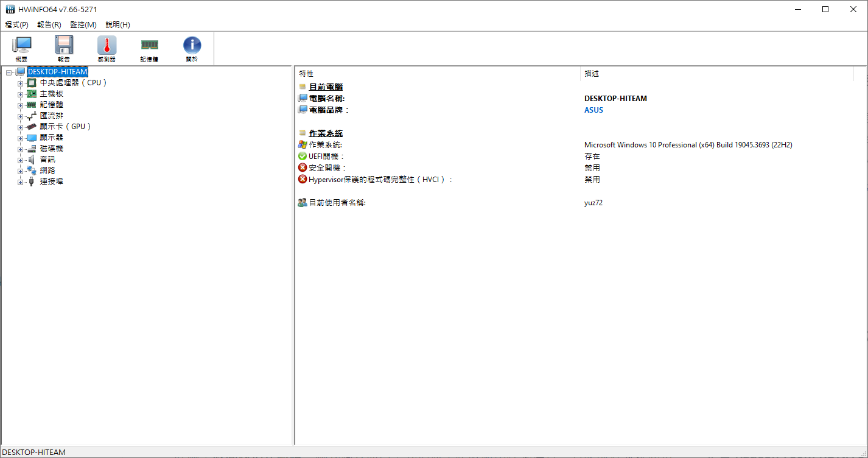Viewport: 868px width, 458px height.
Task: Click the 作業系統 section heading
Action: click(326, 133)
